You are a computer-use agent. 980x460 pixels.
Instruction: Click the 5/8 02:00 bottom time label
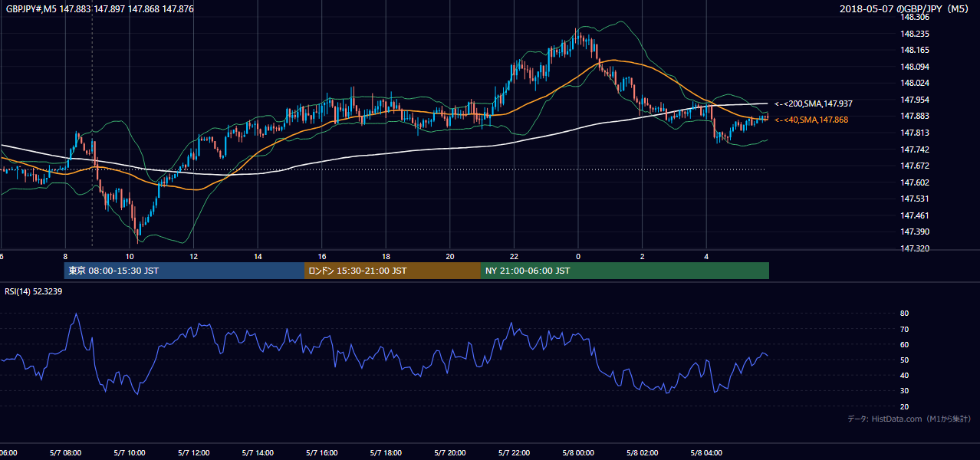click(x=642, y=453)
